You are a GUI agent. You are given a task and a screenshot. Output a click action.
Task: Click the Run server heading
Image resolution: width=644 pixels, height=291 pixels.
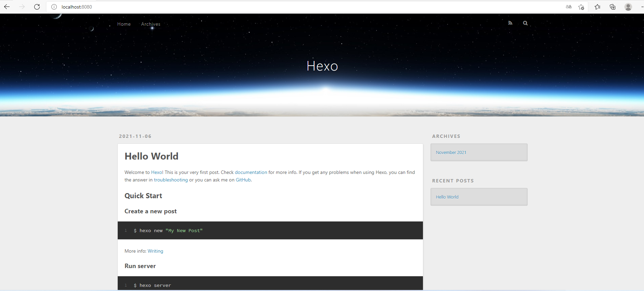[x=140, y=266]
